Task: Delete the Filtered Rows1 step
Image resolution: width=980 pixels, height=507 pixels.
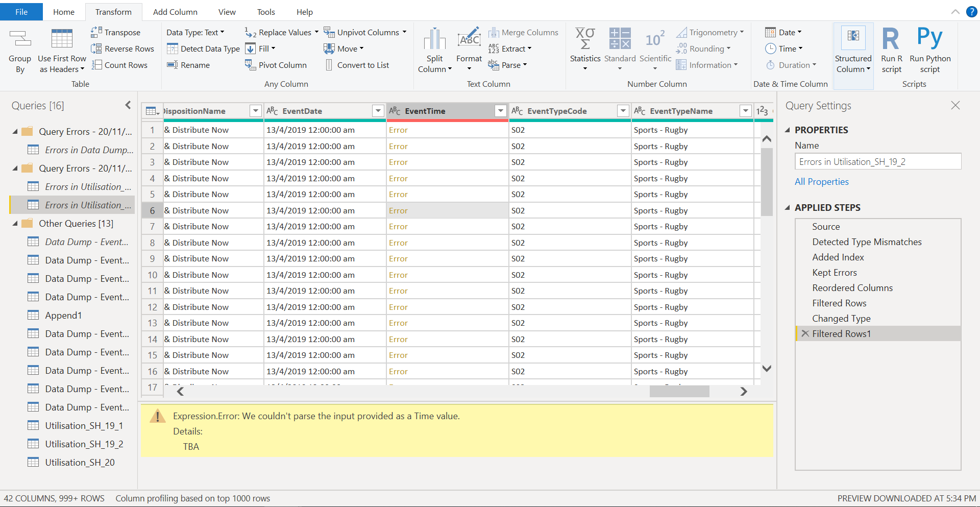Action: coord(805,333)
